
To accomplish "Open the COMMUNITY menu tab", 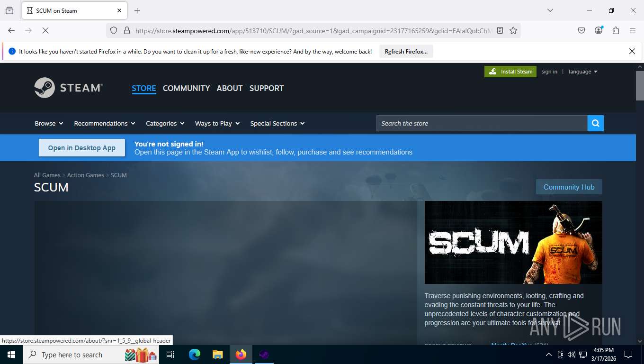I will [186, 88].
